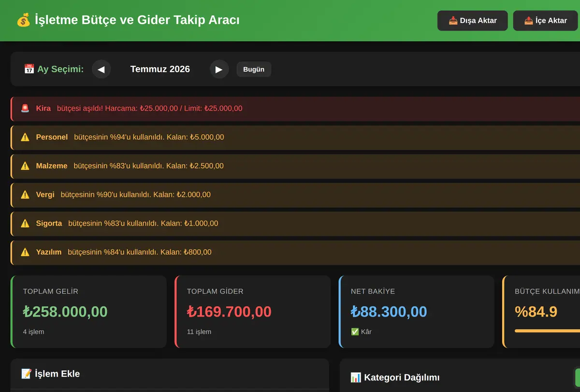Viewport: 580px width, 392px height.
Task: Click the calendar icon beside Ay Seçimi
Action: 29,69
